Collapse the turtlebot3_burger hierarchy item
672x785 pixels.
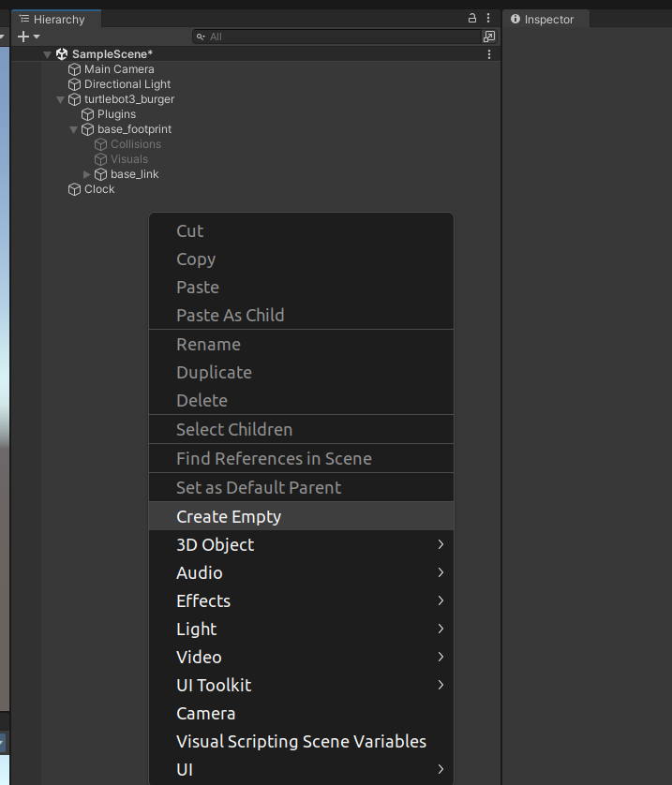(60, 98)
